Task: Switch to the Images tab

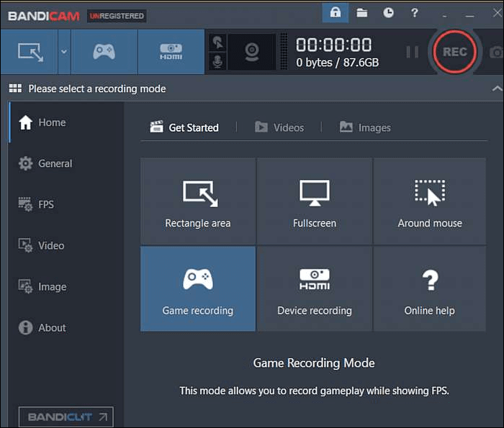Action: tap(365, 127)
